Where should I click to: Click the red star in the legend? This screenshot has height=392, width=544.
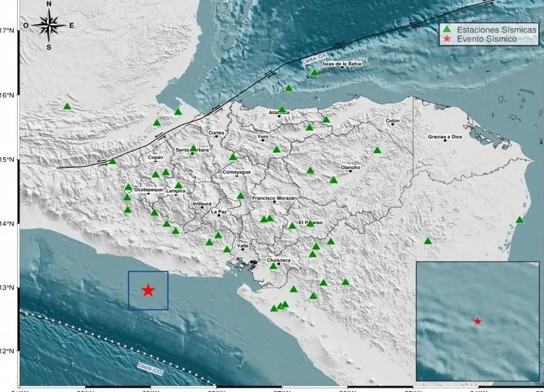[447, 39]
